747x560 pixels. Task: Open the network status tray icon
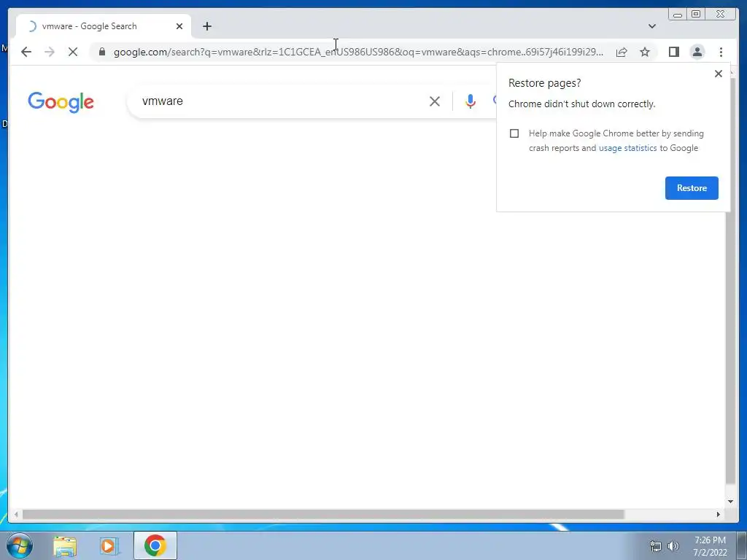pyautogui.click(x=656, y=546)
